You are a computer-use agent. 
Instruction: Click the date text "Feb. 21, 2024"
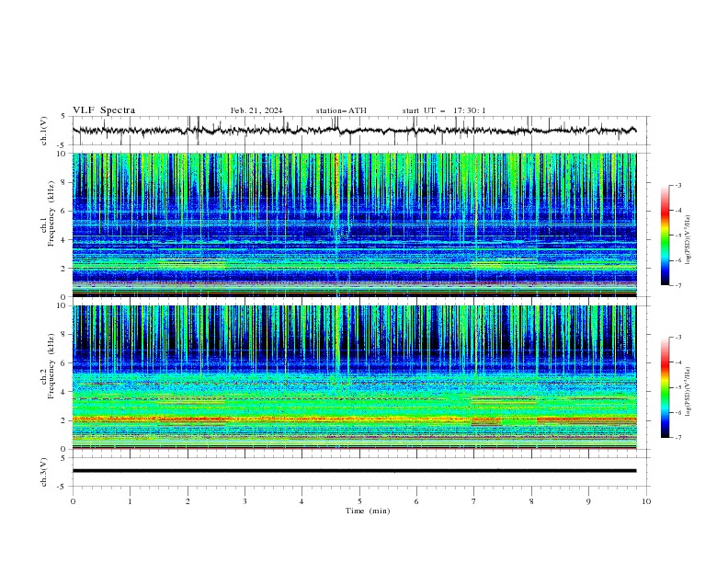[256, 110]
